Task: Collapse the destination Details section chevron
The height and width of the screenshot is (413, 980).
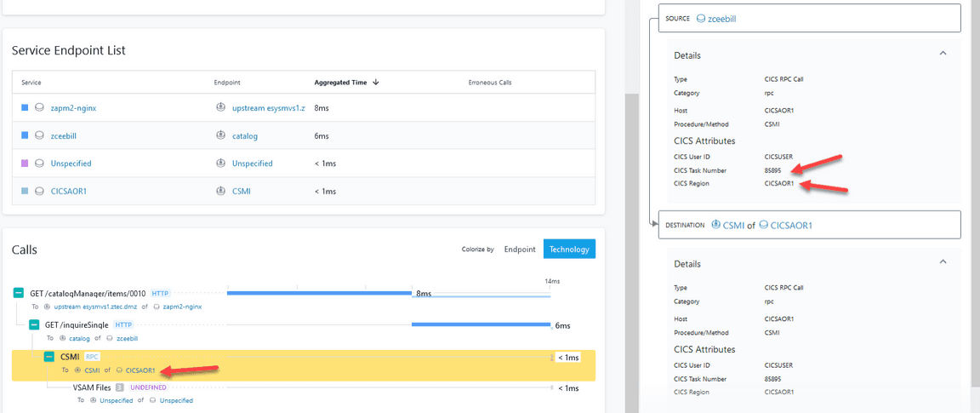Action: 943,263
